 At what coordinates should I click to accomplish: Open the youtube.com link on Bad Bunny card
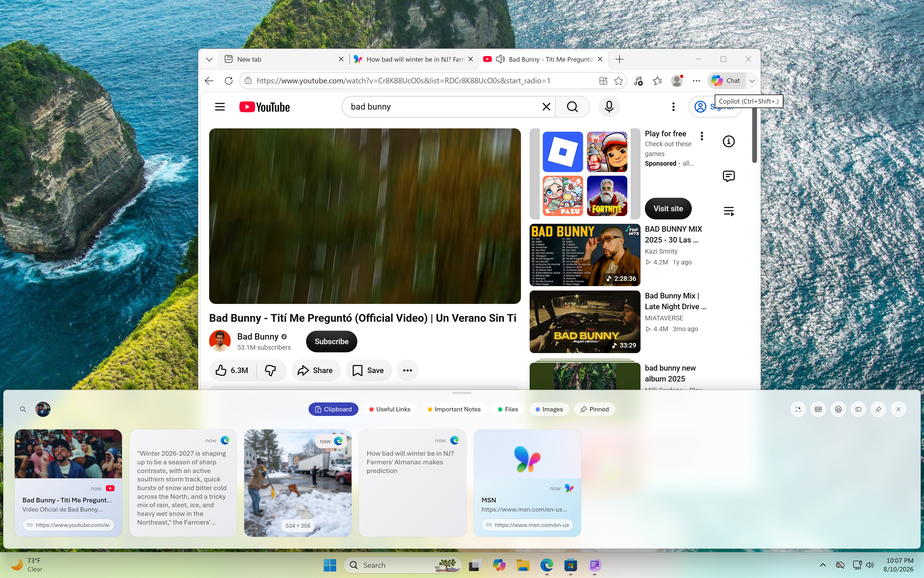[68, 525]
